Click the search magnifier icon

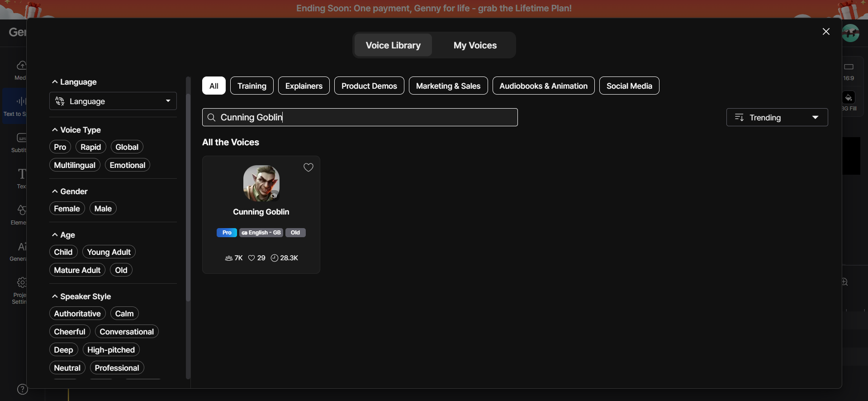point(211,118)
